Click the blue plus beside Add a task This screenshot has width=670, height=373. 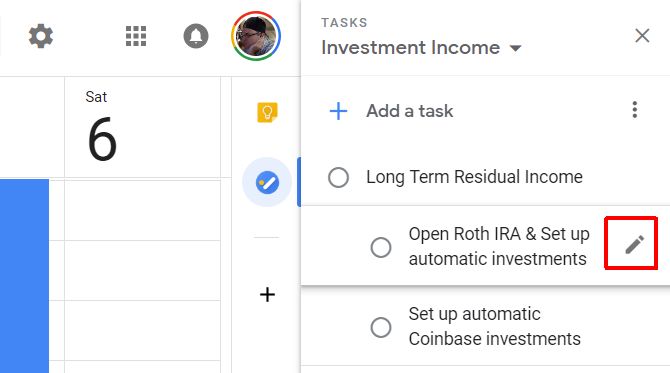tap(338, 111)
